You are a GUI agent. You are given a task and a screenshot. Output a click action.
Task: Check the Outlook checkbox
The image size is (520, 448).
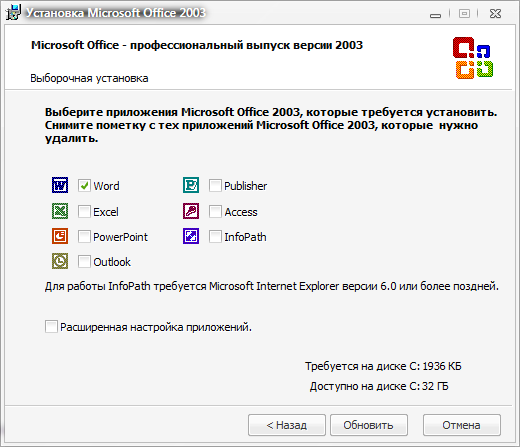pyautogui.click(x=84, y=261)
